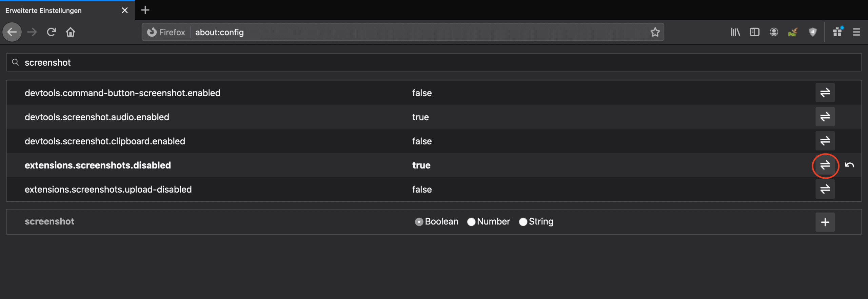Image resolution: width=868 pixels, height=299 pixels.
Task: Toggle devtools.screenshot.audio.enabled to false
Action: (825, 117)
